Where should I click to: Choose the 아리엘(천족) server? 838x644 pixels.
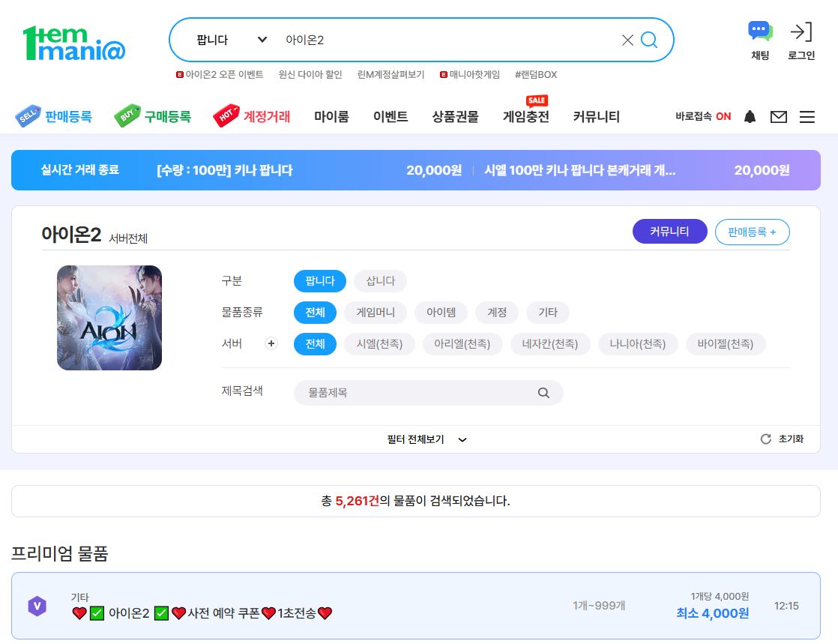(x=462, y=343)
